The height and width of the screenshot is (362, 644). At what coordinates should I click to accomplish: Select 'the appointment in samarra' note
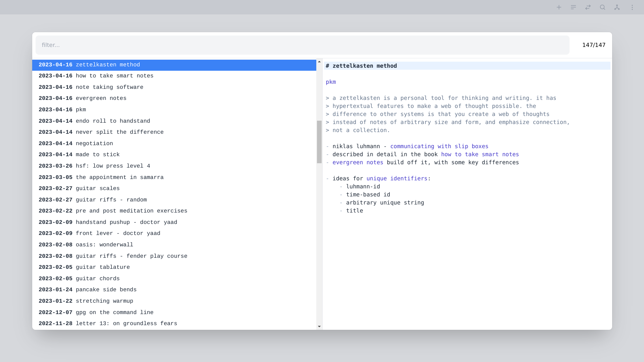(x=174, y=178)
